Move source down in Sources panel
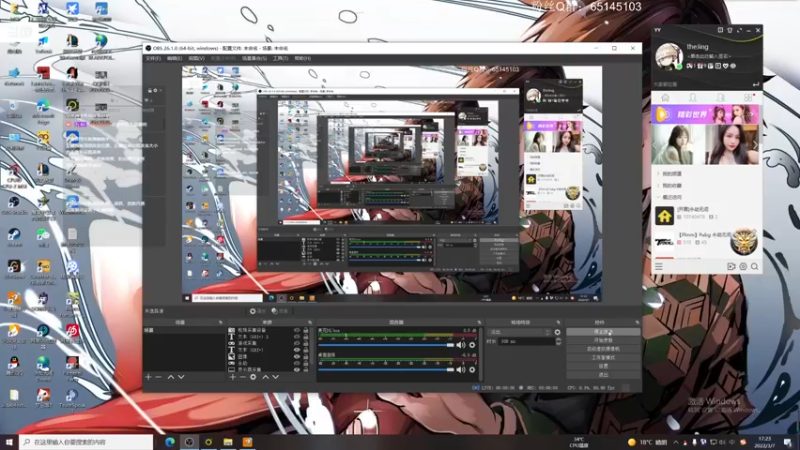 tap(276, 377)
